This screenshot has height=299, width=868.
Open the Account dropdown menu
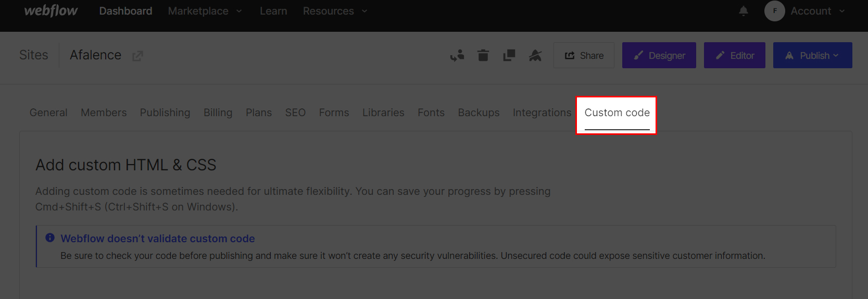[x=817, y=11]
